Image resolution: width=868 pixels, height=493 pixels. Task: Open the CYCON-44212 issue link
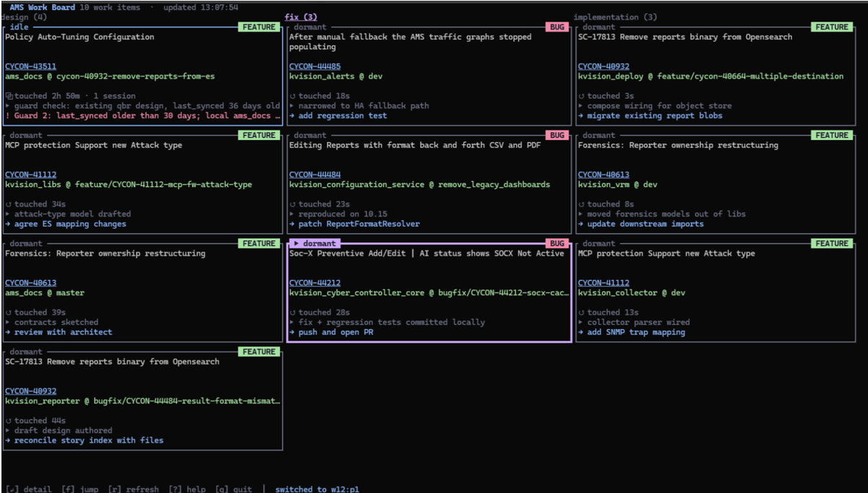pyautogui.click(x=315, y=283)
